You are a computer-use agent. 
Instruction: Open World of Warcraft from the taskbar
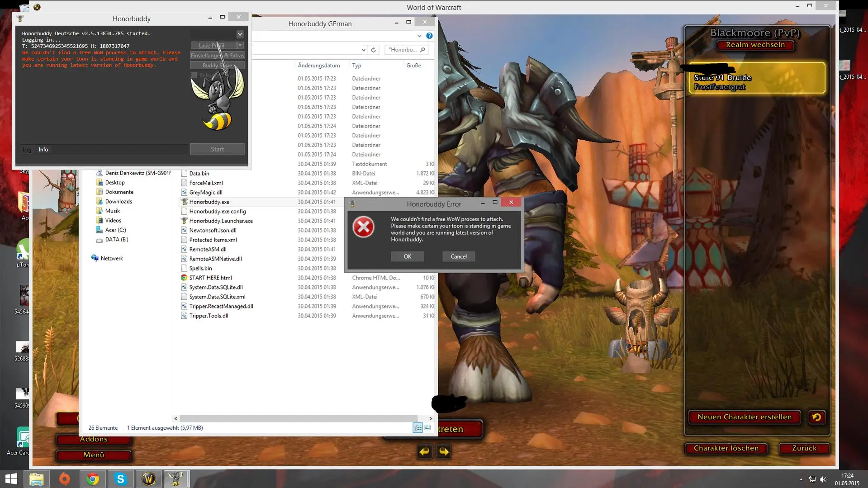[148, 479]
